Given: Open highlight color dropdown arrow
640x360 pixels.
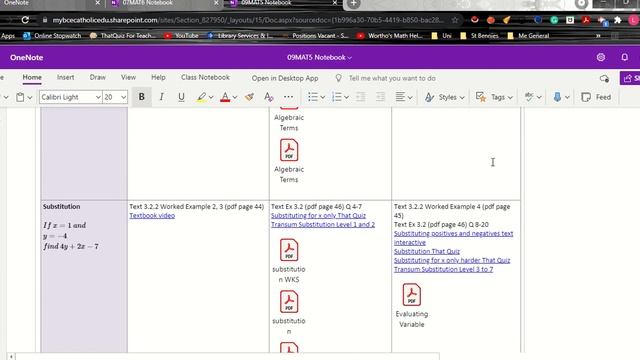Looking at the screenshot, I should pos(211,97).
